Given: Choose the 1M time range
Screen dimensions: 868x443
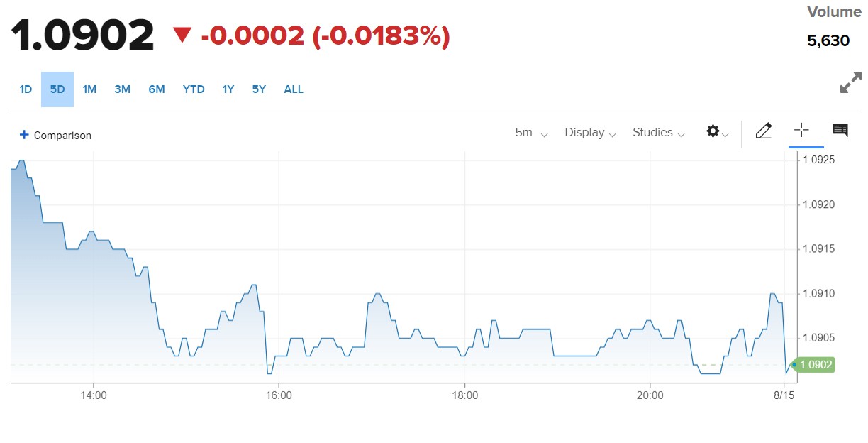Looking at the screenshot, I should pos(89,89).
